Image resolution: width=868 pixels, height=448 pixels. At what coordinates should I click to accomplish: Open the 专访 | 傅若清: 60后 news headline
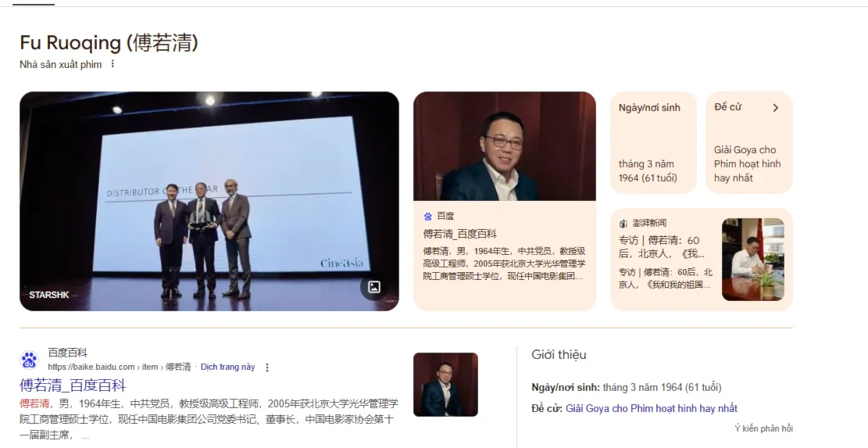[661, 247]
